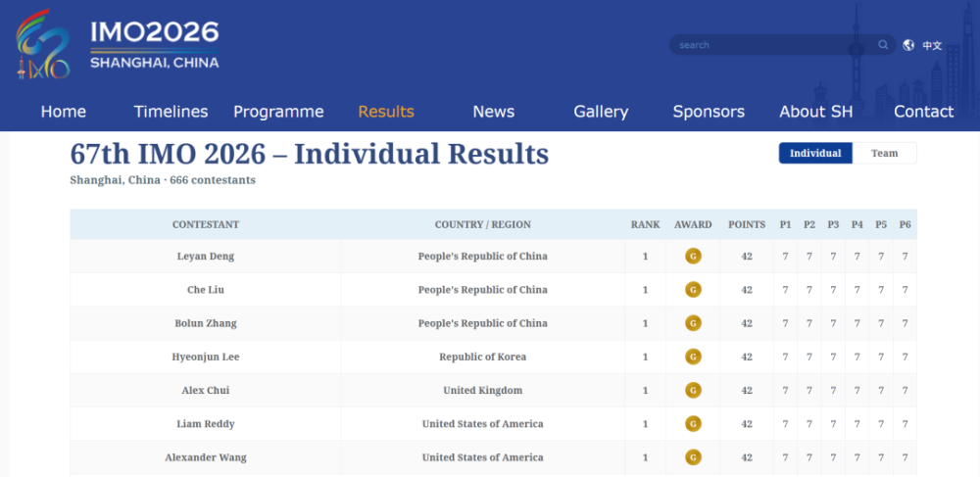This screenshot has width=980, height=477.
Task: Open the Timelines navigation link
Action: coord(171,112)
